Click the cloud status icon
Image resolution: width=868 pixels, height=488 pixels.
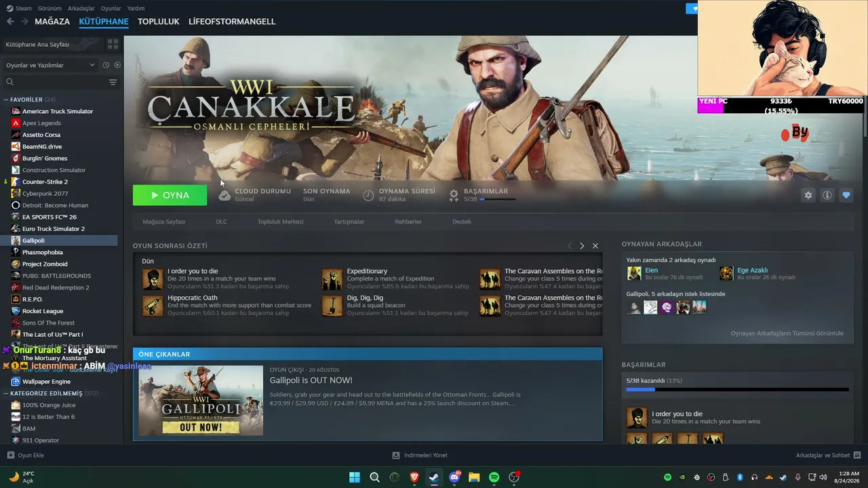tap(224, 195)
